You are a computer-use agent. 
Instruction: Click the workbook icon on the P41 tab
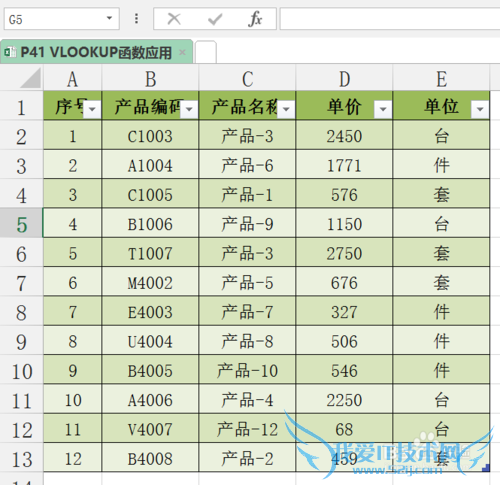[x=10, y=52]
